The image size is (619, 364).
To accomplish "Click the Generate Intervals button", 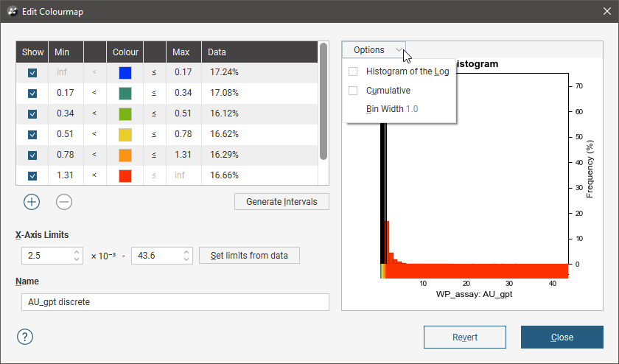I will pyautogui.click(x=281, y=201).
